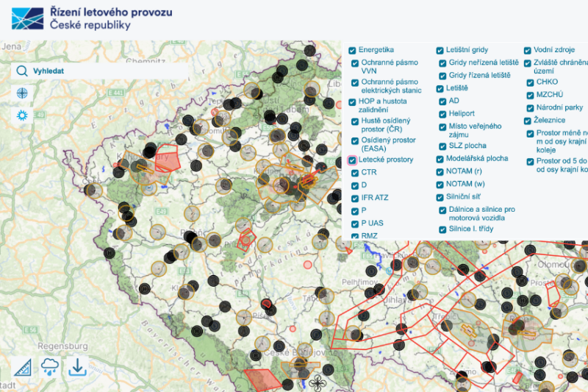The image size is (588, 392).
Task: Toggle Osídlený prostor (EASA) checkbox
Action: [x=355, y=141]
